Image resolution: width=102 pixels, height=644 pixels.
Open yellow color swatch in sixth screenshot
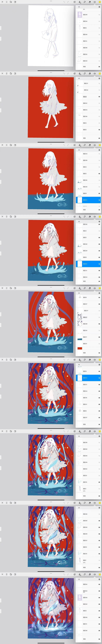(x=100, y=360)
